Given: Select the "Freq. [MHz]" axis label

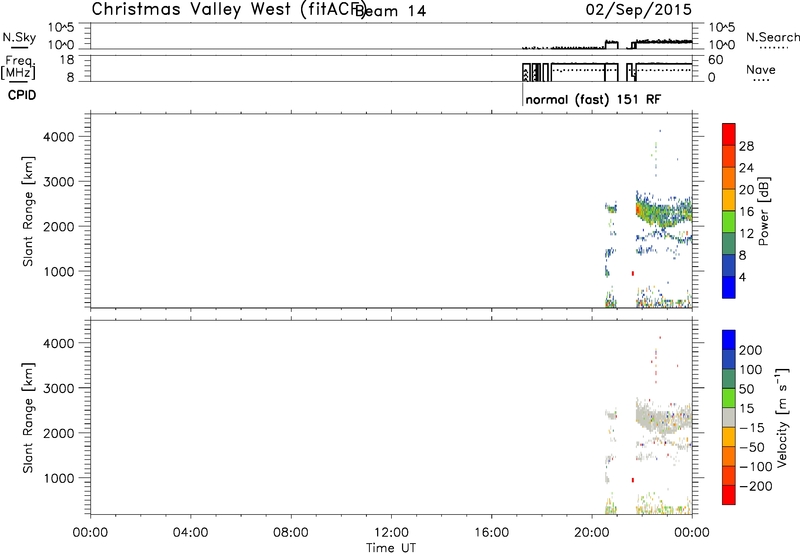Looking at the screenshot, I should [18, 67].
